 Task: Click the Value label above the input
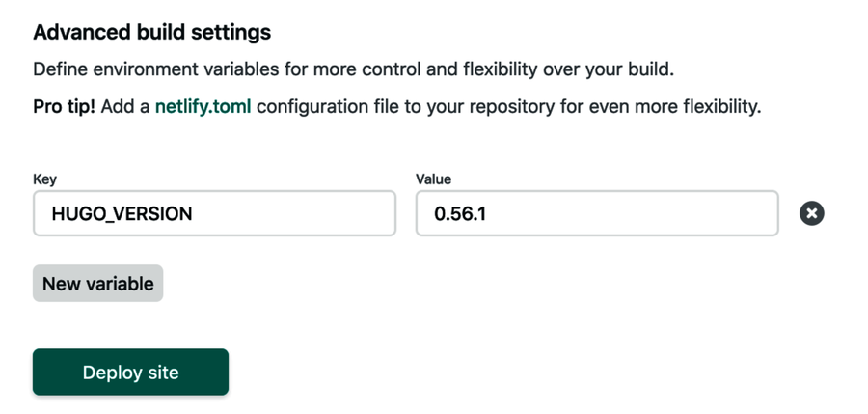433,179
